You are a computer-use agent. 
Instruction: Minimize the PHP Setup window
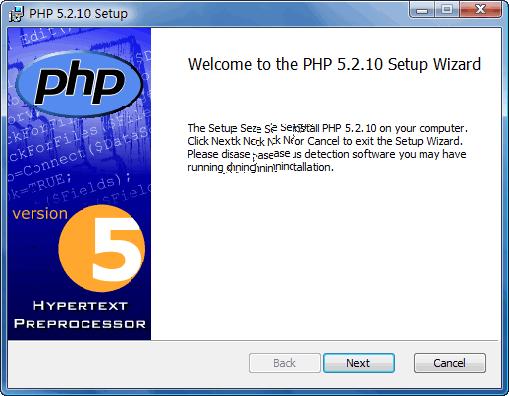click(x=422, y=10)
